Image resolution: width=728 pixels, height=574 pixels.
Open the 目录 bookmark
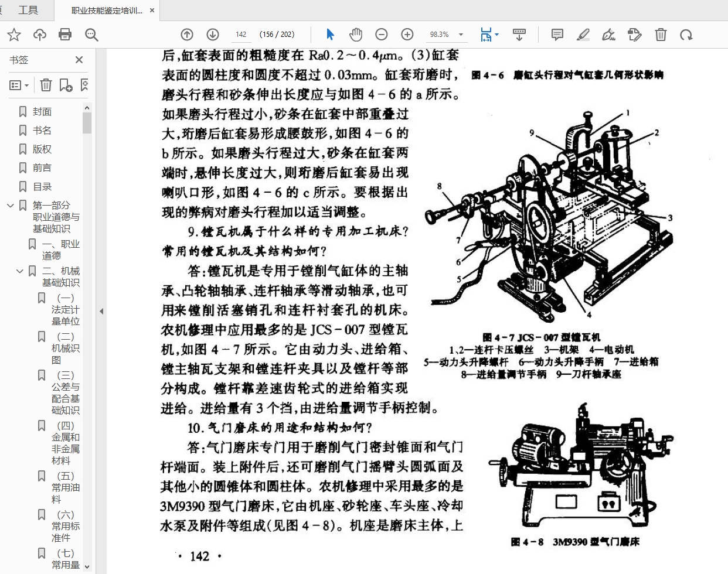click(42, 186)
